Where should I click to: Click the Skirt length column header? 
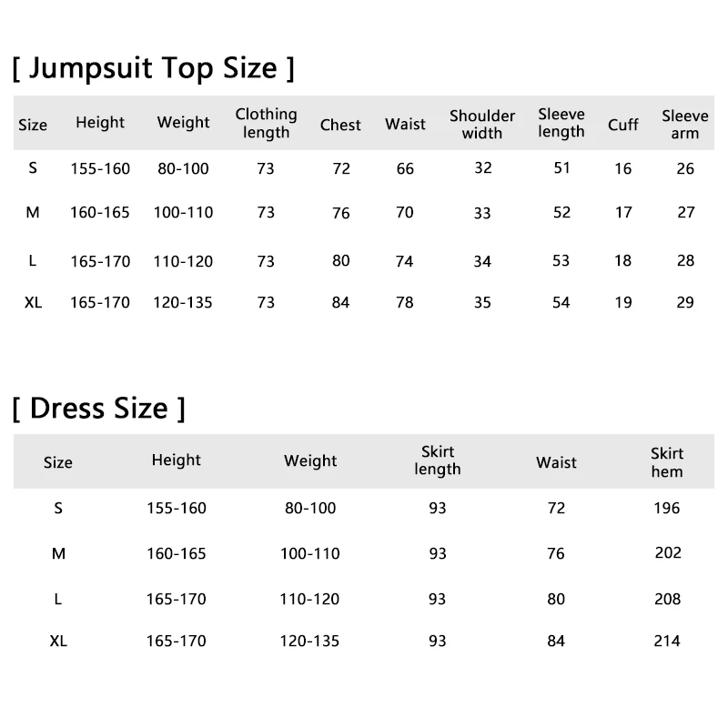pyautogui.click(x=438, y=460)
